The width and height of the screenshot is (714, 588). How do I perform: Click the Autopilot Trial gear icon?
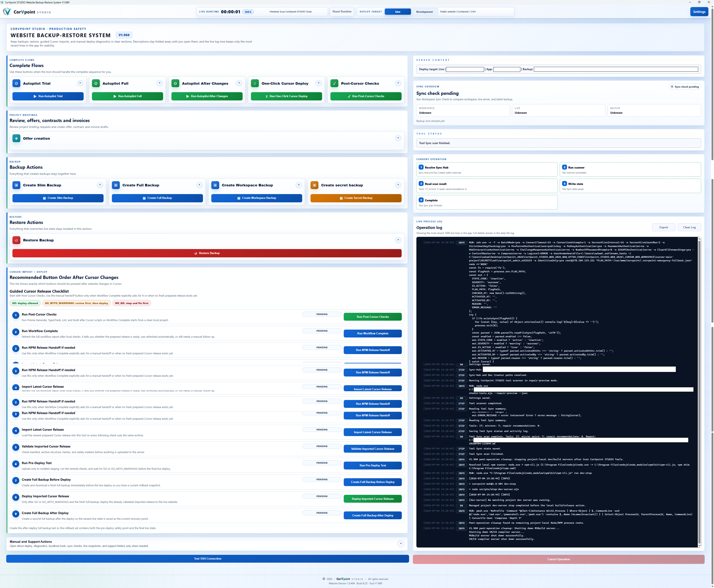point(16,83)
